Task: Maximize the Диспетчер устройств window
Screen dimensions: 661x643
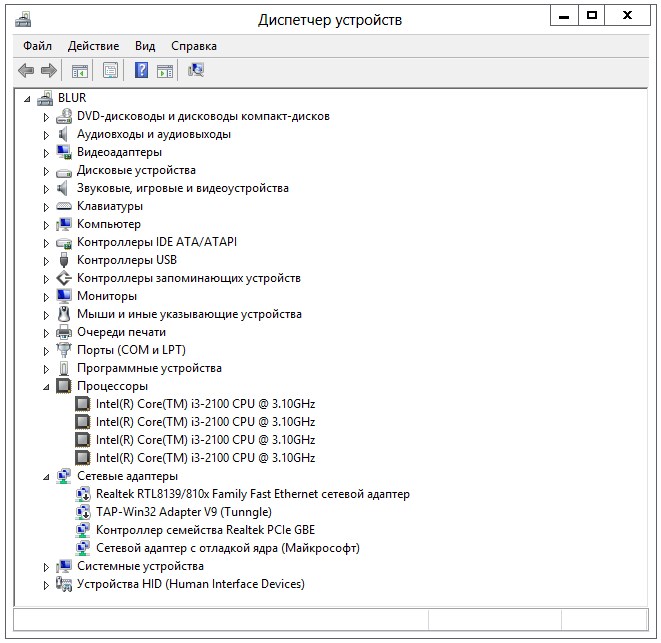Action: (x=592, y=16)
